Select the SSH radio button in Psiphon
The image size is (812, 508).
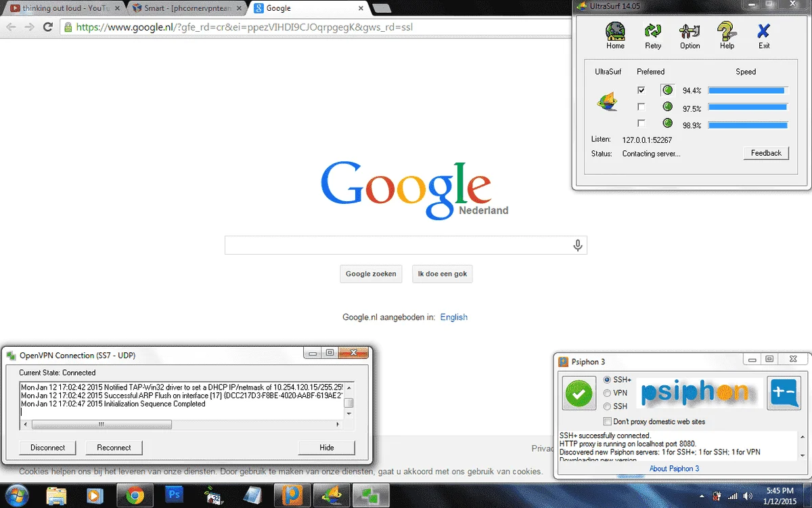click(x=607, y=406)
